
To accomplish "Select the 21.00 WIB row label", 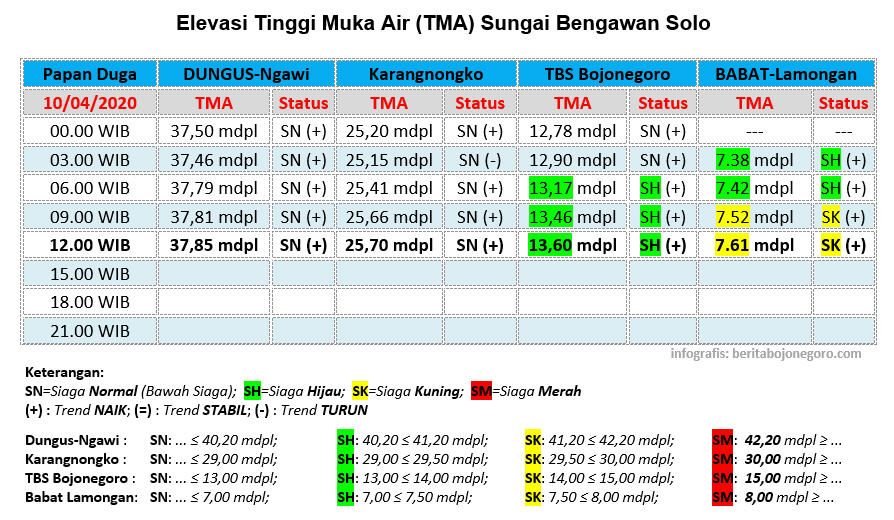I will [x=88, y=330].
